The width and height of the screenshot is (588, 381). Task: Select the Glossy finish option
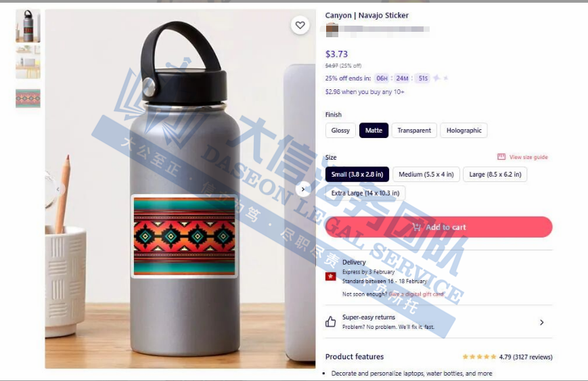[x=340, y=131]
